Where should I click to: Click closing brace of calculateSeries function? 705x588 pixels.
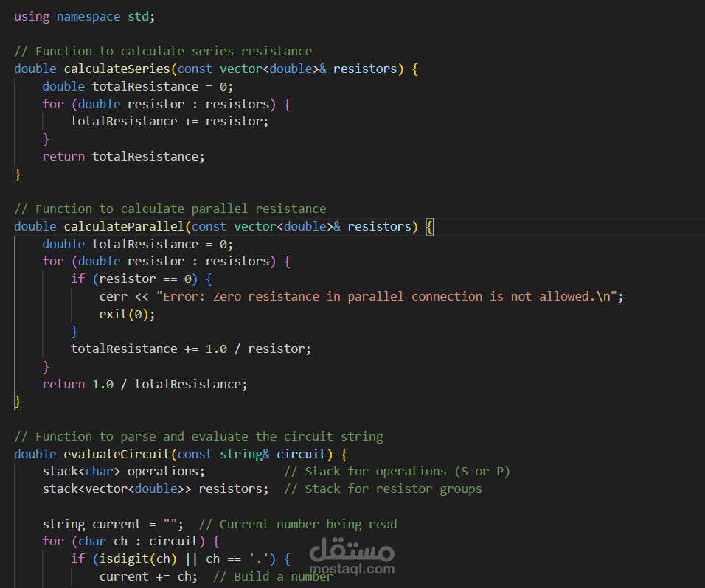(18, 175)
